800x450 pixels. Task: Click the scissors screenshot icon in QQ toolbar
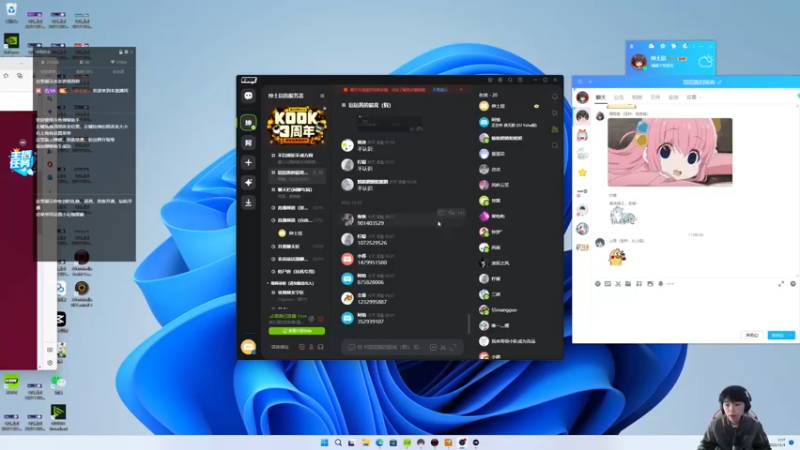[618, 284]
